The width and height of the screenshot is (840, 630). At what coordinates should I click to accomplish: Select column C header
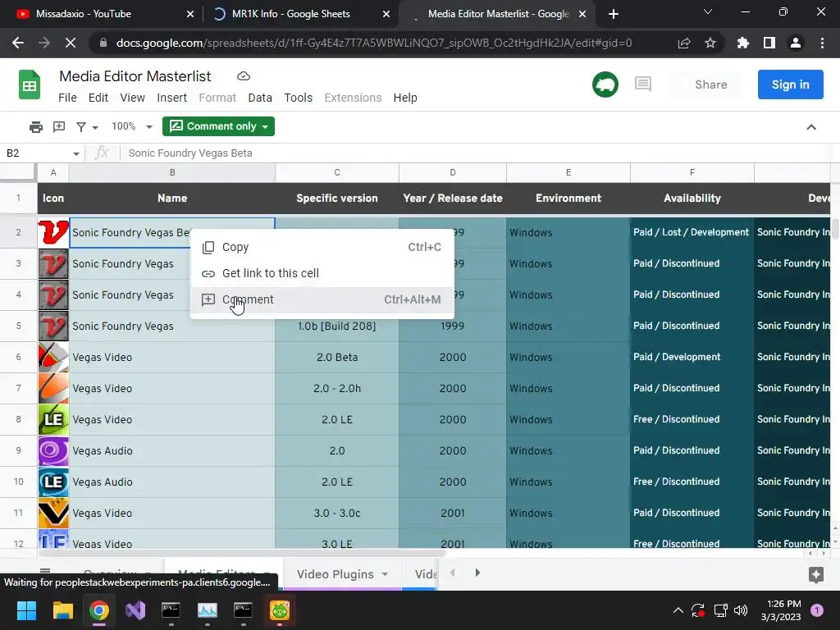pos(337,172)
